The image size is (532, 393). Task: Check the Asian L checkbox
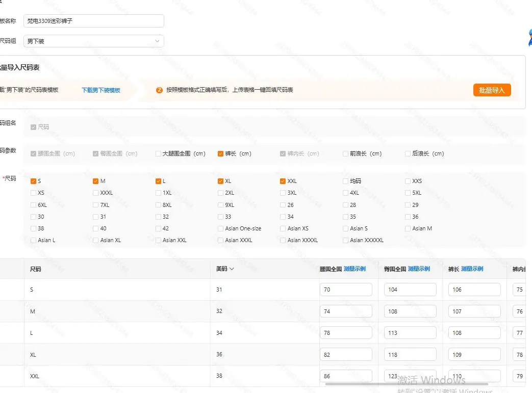coord(33,240)
